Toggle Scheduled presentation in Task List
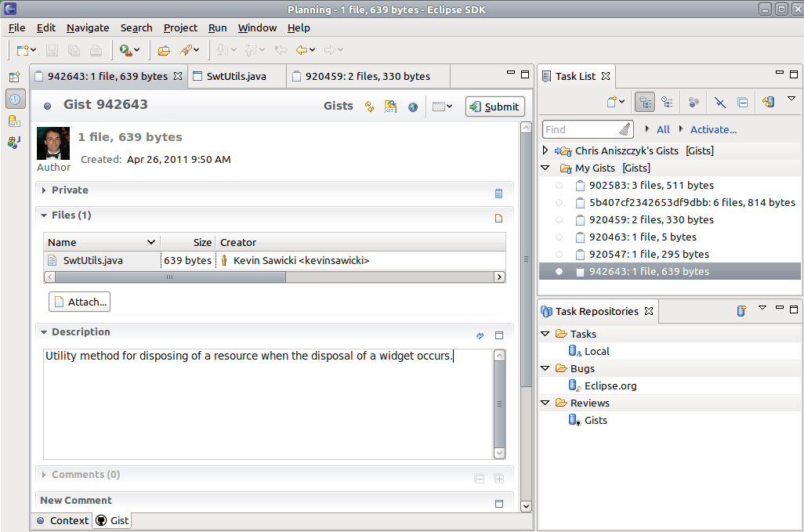The width and height of the screenshot is (804, 532). (667, 102)
